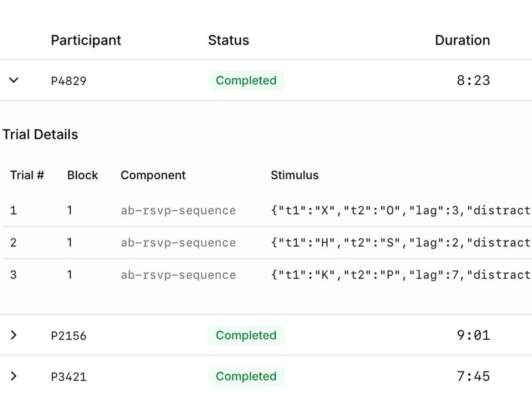Select participant ID P3421
This screenshot has height=414, width=532.
click(69, 377)
